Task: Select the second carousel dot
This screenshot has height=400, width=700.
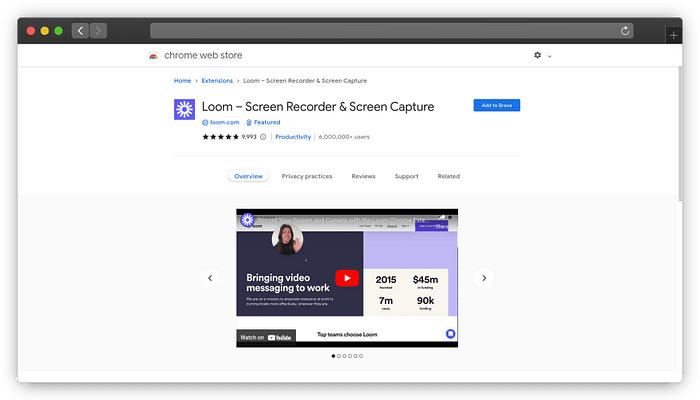Action: click(339, 356)
